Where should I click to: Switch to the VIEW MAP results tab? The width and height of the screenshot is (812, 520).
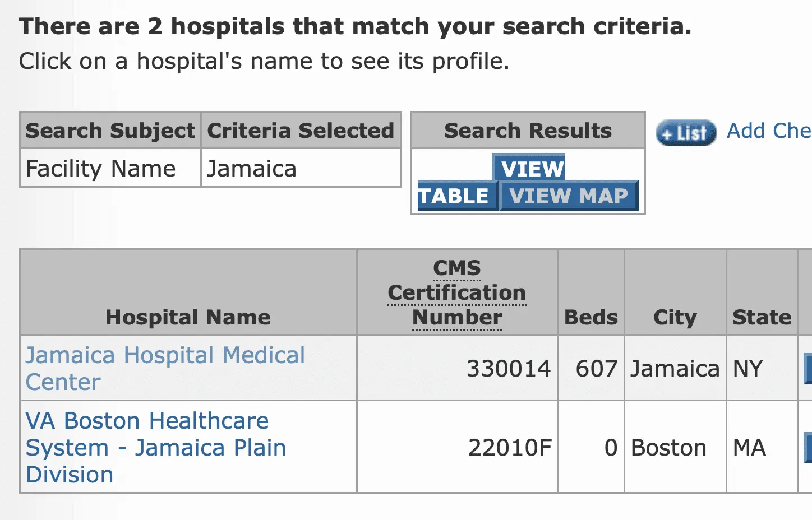coord(569,196)
